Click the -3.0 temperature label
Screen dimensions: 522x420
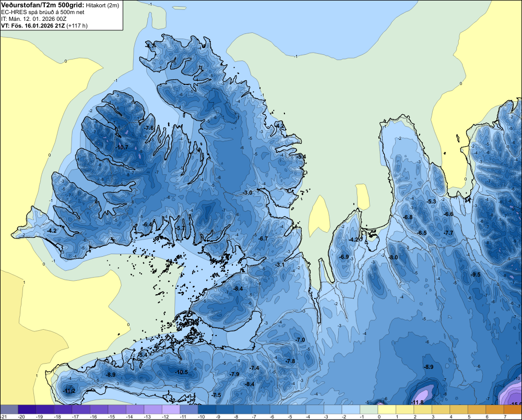(247, 193)
